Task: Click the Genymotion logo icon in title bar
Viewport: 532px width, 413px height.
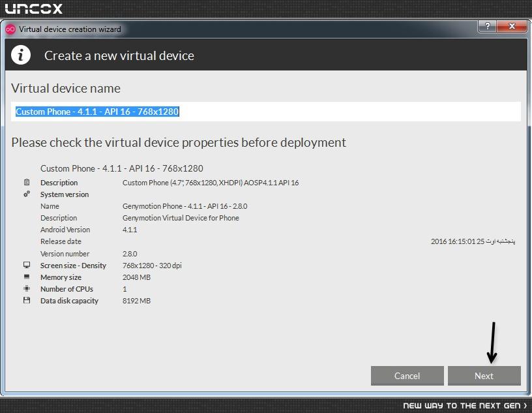Action: click(10, 29)
